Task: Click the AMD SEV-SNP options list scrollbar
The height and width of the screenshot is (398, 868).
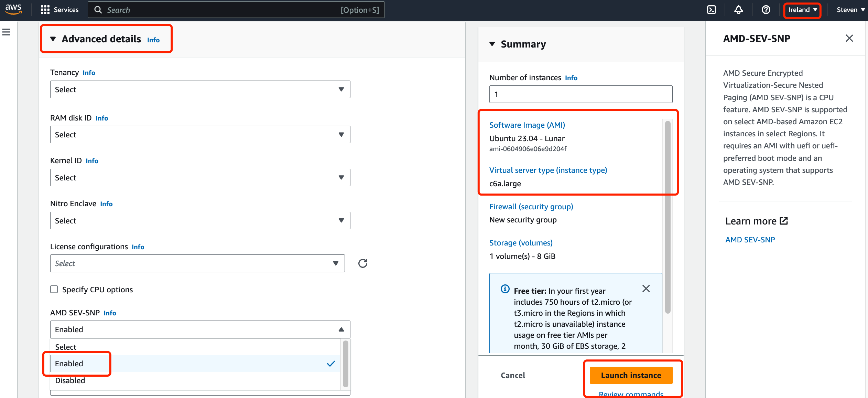Action: click(x=346, y=364)
